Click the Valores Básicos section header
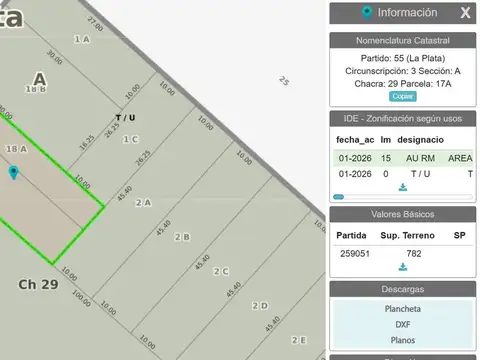 [x=403, y=214]
